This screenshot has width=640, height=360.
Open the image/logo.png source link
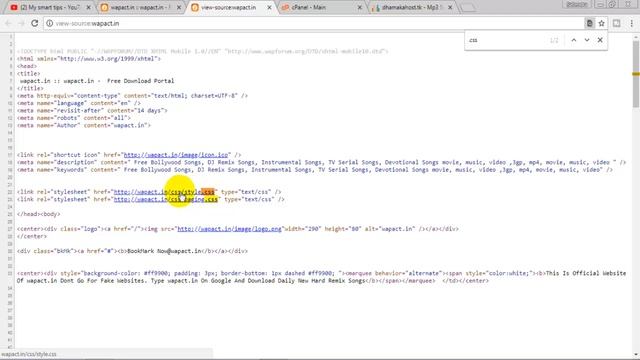point(229,229)
